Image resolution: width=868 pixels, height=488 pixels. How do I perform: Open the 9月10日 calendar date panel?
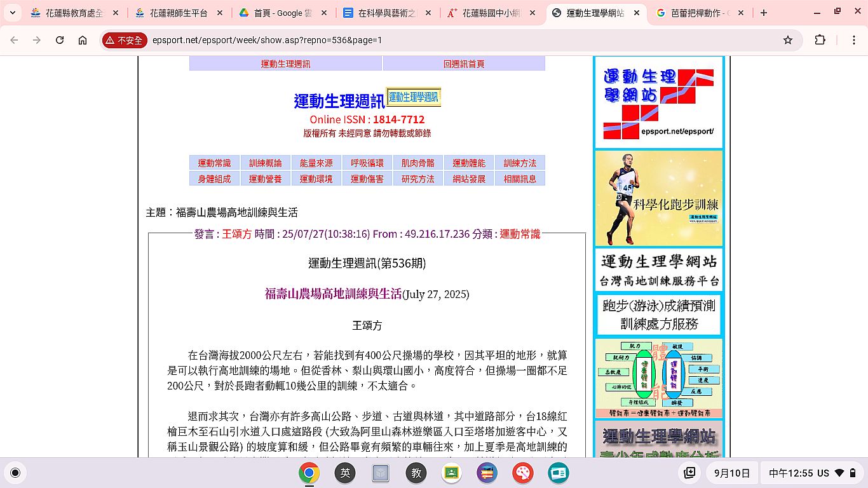point(732,473)
